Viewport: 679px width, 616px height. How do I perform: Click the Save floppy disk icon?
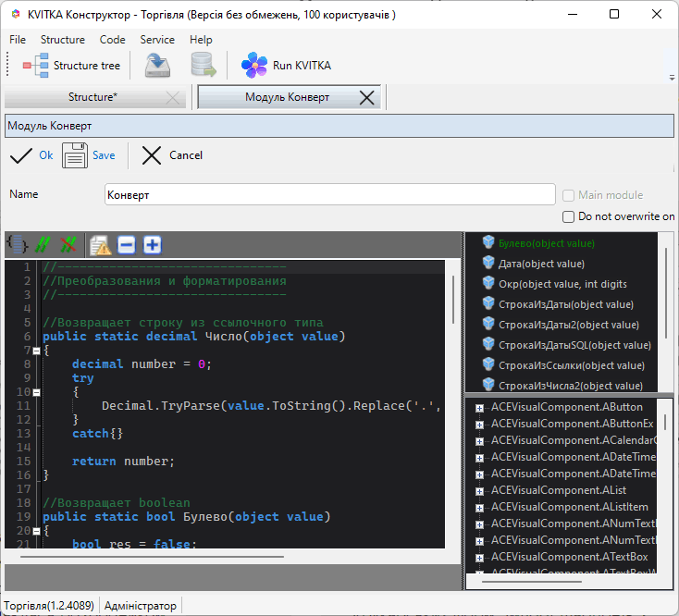(75, 155)
